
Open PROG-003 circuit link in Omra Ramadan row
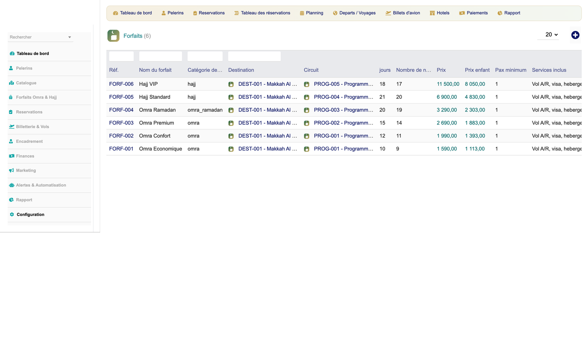[x=343, y=110]
